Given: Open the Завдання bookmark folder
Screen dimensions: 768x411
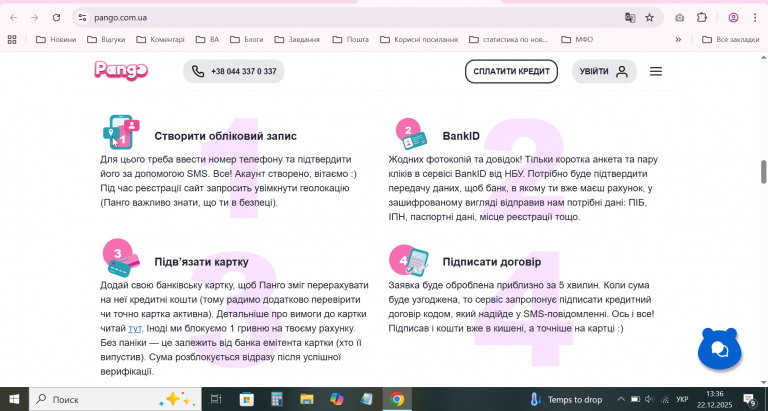Looking at the screenshot, I should 297,40.
